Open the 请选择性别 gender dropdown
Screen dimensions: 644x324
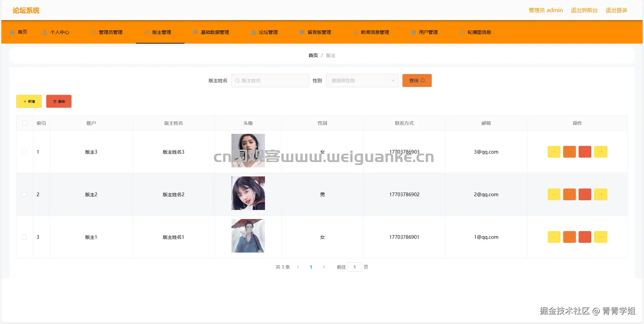click(x=362, y=80)
